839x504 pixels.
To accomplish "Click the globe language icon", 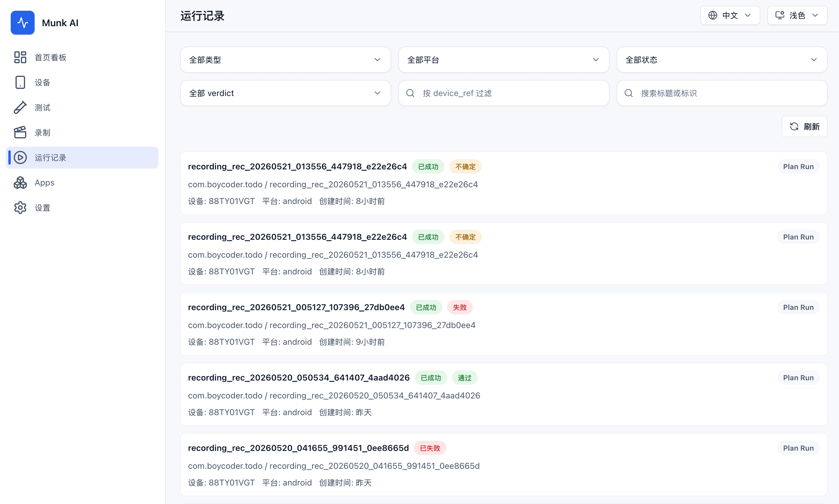I will (x=712, y=15).
